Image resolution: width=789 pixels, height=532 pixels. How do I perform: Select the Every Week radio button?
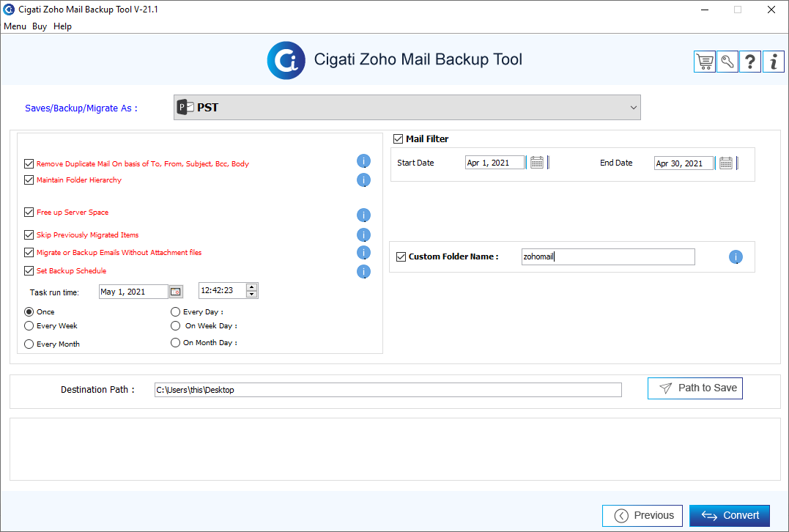pyautogui.click(x=29, y=325)
